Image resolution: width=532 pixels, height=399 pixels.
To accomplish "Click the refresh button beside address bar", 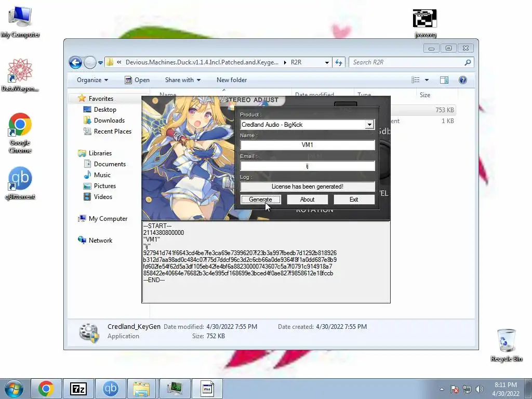I will 339,62.
